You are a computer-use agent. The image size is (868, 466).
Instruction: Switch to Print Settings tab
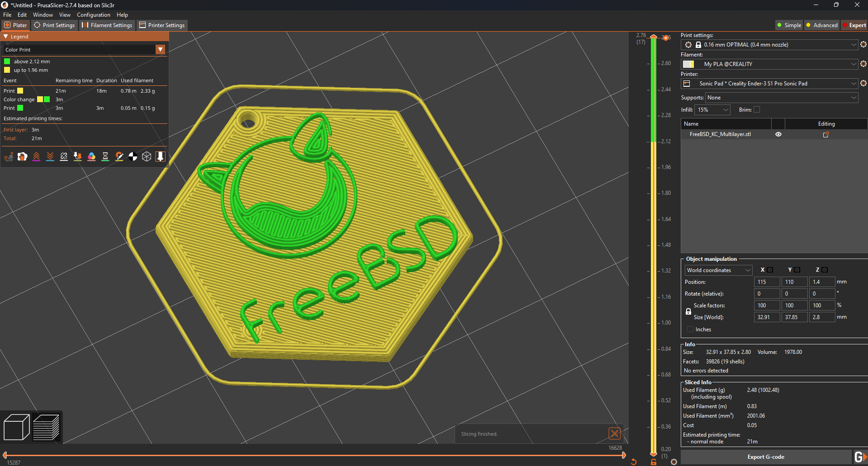tap(54, 25)
